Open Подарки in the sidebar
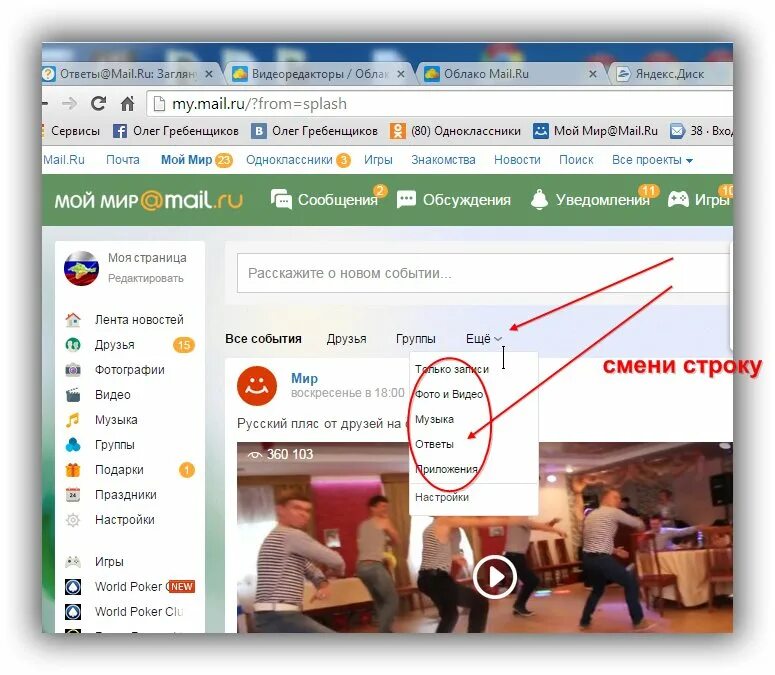 point(104,469)
